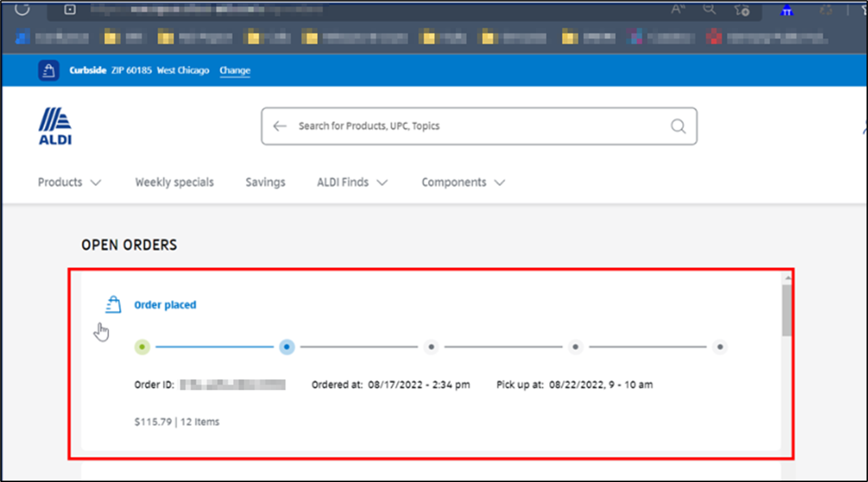Click the back arrow in search box
Viewport: 868px width, 482px height.
pyautogui.click(x=279, y=126)
